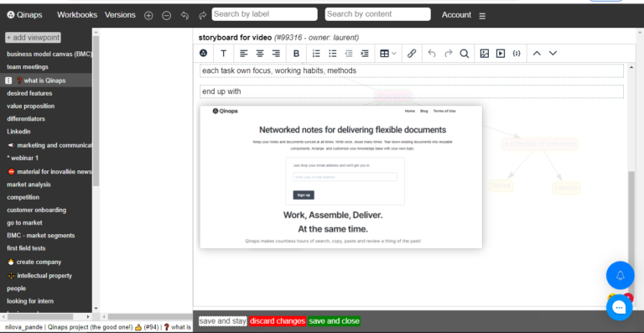Click the 'end up with' text block

(x=412, y=91)
